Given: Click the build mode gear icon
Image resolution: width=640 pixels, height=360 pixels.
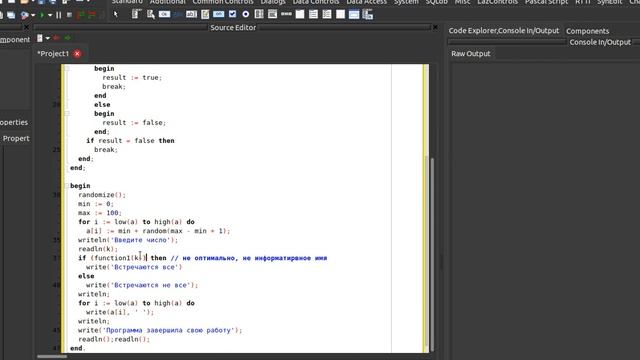Looking at the screenshot, I should (24, 16).
